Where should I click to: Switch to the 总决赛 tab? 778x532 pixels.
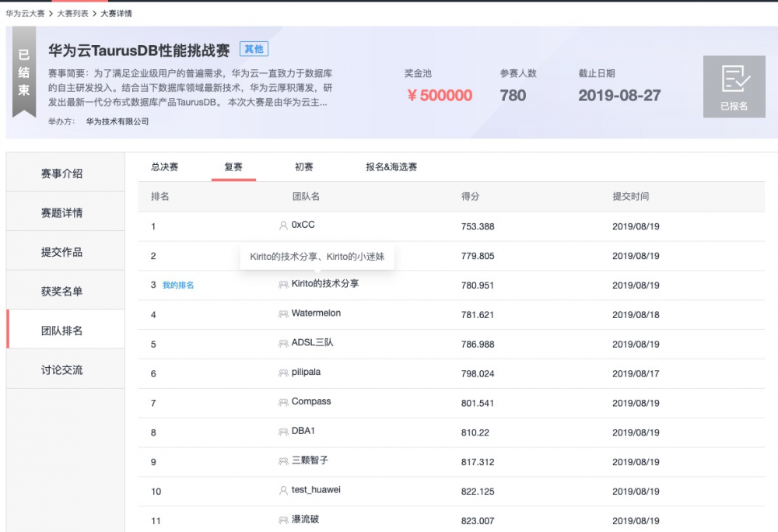[x=163, y=166]
